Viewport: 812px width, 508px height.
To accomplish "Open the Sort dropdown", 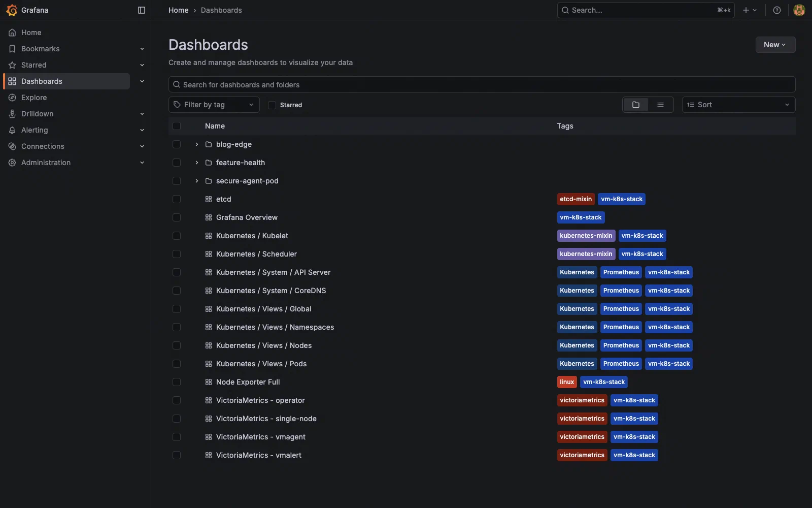I will [738, 105].
